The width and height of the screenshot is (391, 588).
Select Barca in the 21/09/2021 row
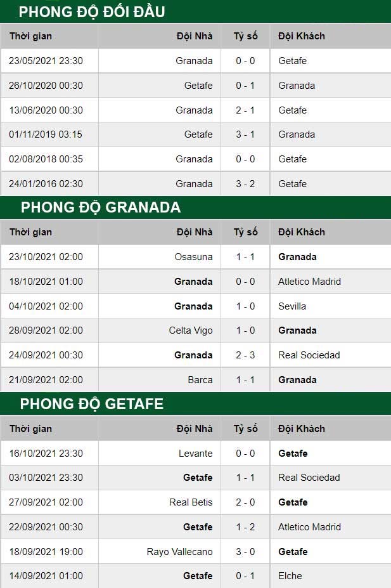pyautogui.click(x=200, y=380)
